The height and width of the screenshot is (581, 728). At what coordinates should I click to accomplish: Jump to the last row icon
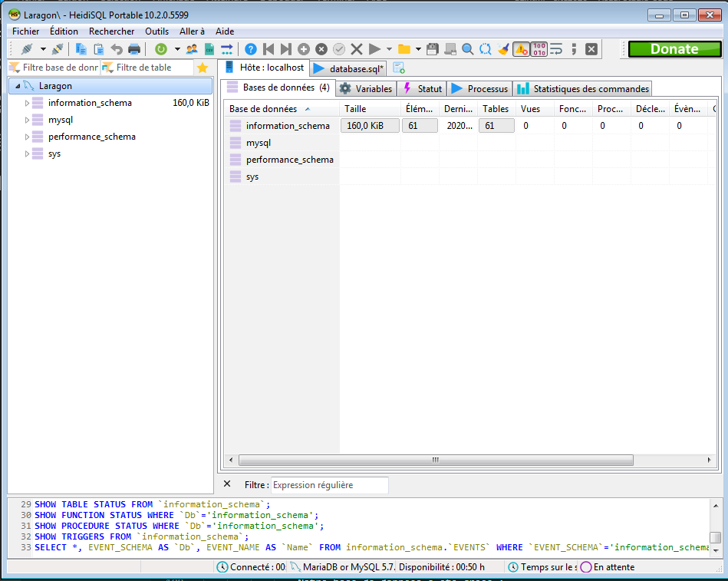(286, 49)
